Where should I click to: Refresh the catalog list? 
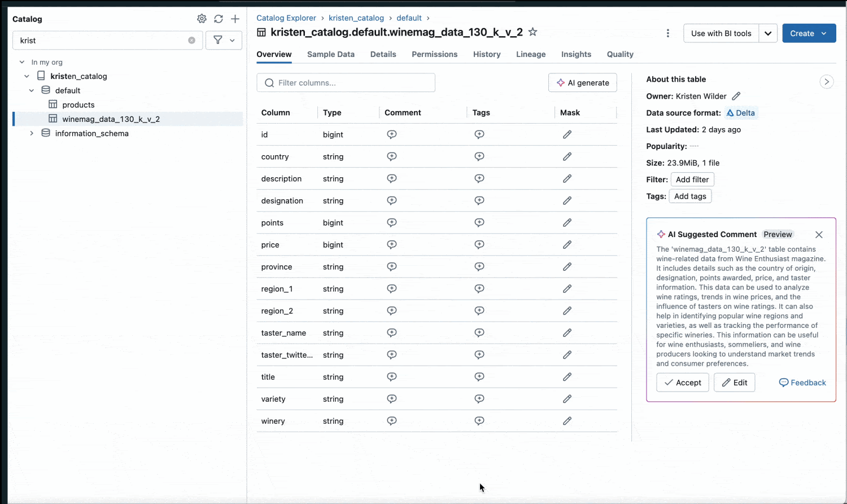(x=219, y=19)
